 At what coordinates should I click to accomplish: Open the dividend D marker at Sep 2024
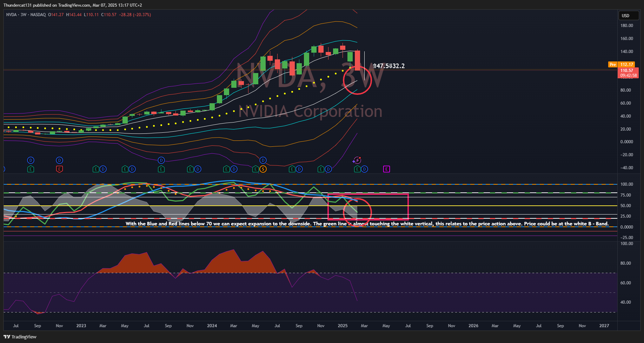pyautogui.click(x=299, y=169)
